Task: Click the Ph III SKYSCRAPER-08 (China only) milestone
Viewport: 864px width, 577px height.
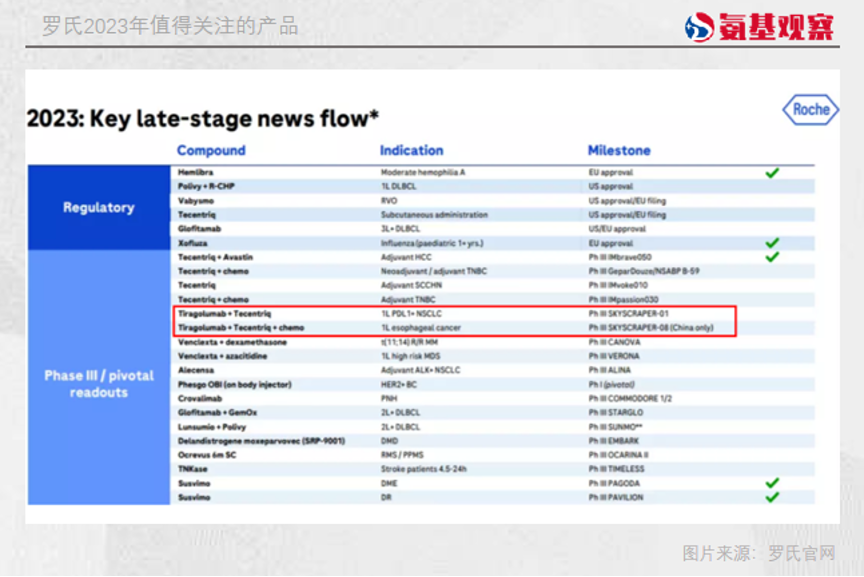Action: [x=651, y=327]
